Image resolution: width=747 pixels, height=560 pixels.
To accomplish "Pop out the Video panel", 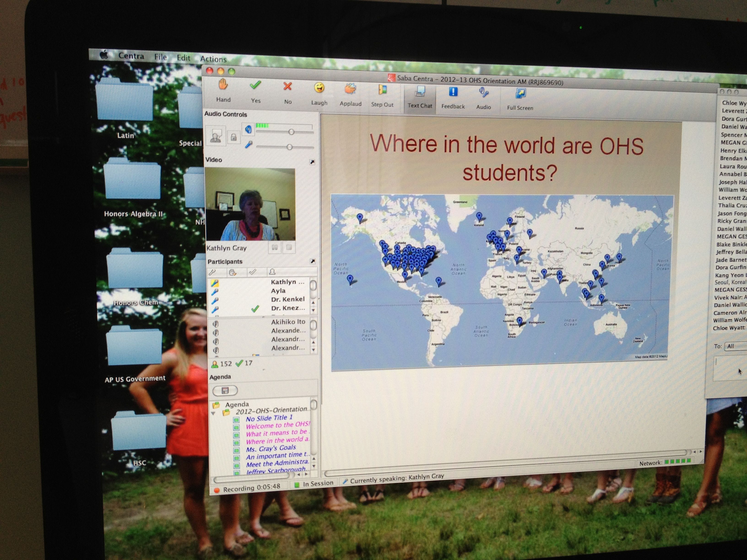I will (x=312, y=162).
